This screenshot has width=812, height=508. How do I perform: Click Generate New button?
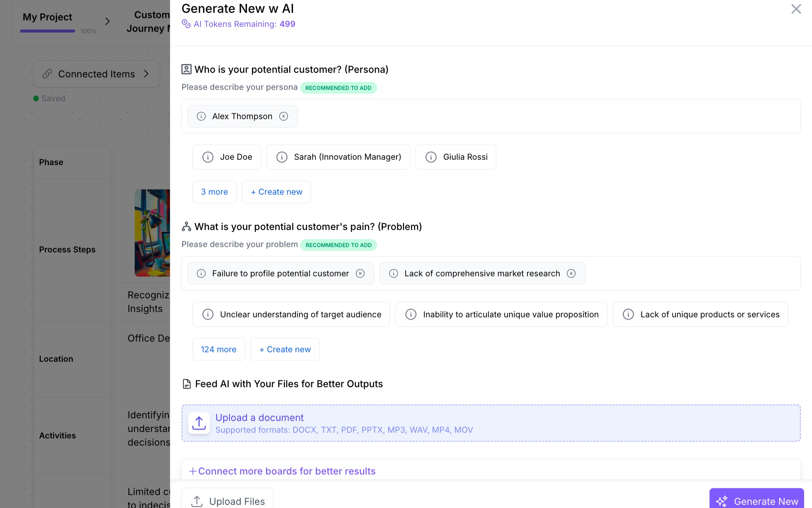[x=757, y=501]
